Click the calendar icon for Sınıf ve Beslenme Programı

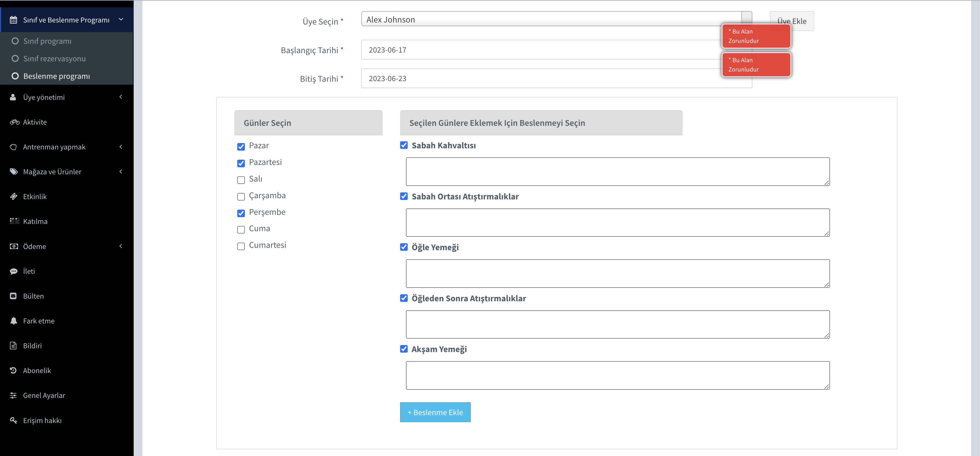tap(13, 20)
